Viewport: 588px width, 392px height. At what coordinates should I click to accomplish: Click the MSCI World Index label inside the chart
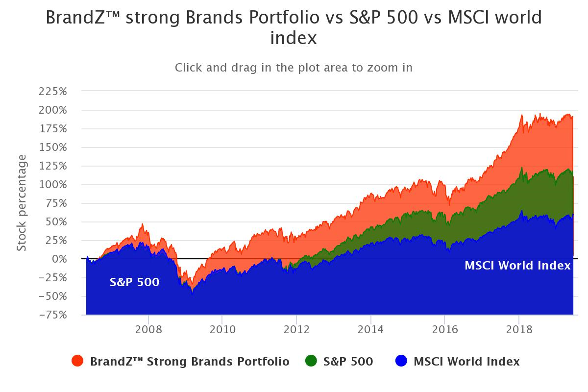pyautogui.click(x=517, y=266)
